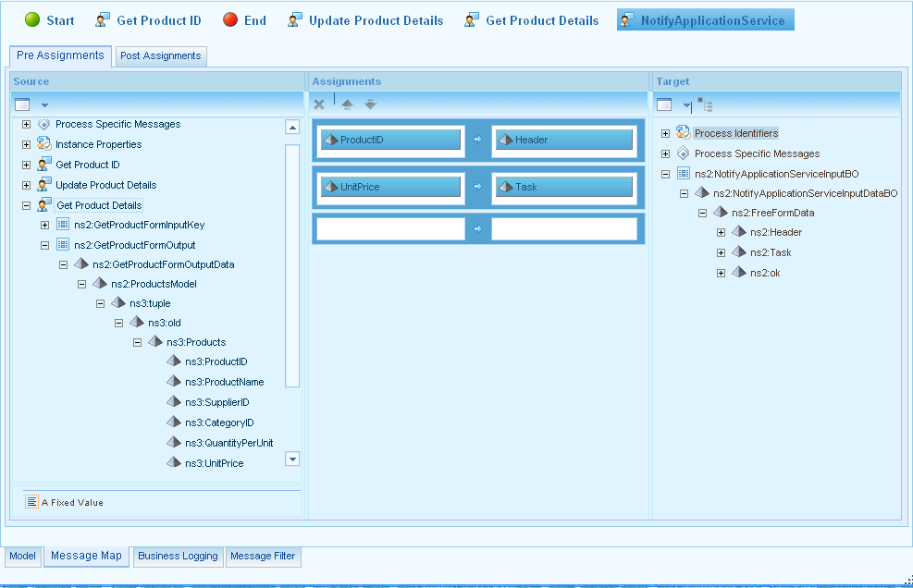Expand the ns2:Header target node
913x588 pixels.
[x=722, y=232]
